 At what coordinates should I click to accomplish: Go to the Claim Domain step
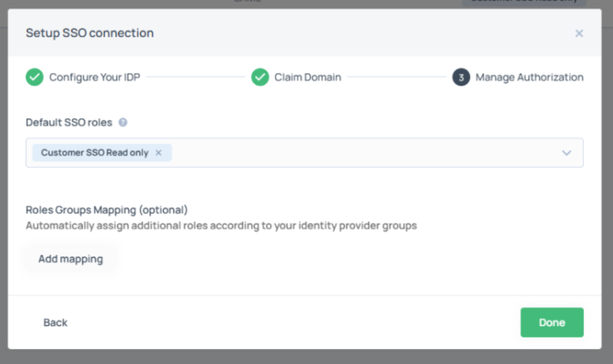[307, 77]
